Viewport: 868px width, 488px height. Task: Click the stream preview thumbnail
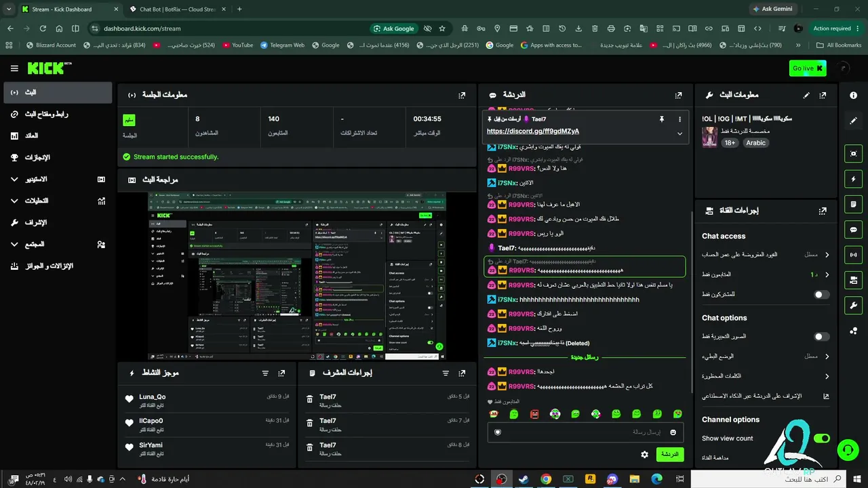(297, 277)
